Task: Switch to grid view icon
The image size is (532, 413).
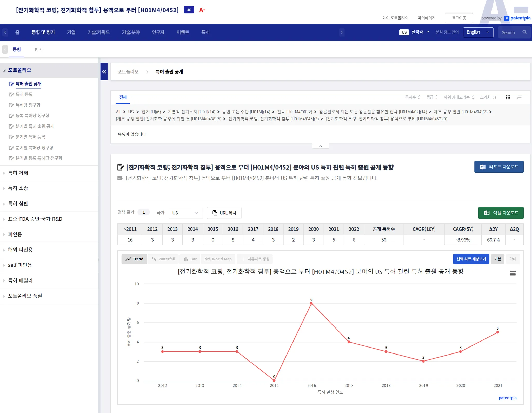Action: (x=508, y=97)
